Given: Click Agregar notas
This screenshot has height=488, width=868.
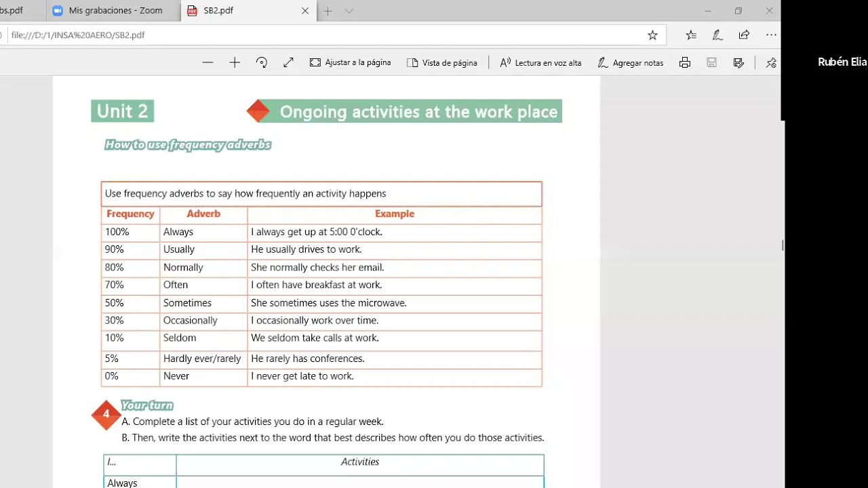Looking at the screenshot, I should click(x=630, y=62).
